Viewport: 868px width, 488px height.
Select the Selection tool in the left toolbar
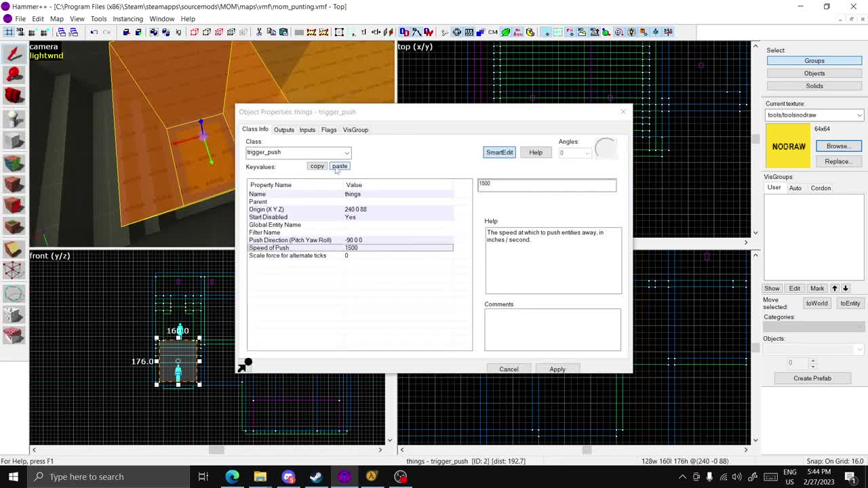click(14, 53)
